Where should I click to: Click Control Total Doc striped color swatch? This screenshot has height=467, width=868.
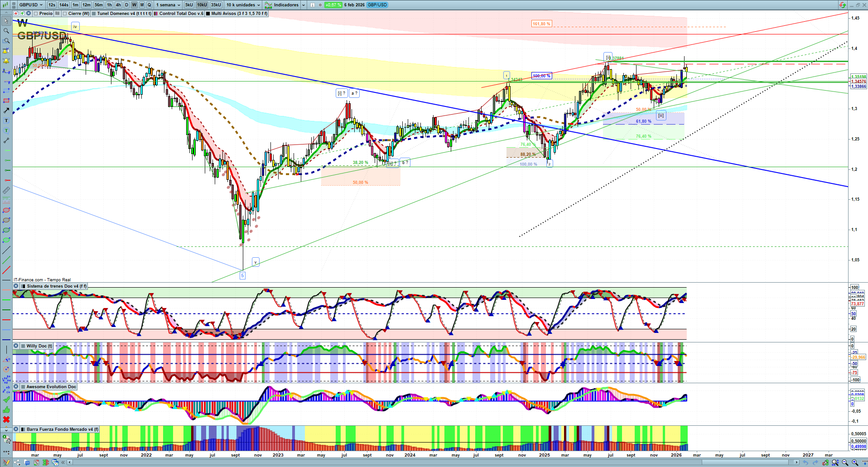point(156,14)
